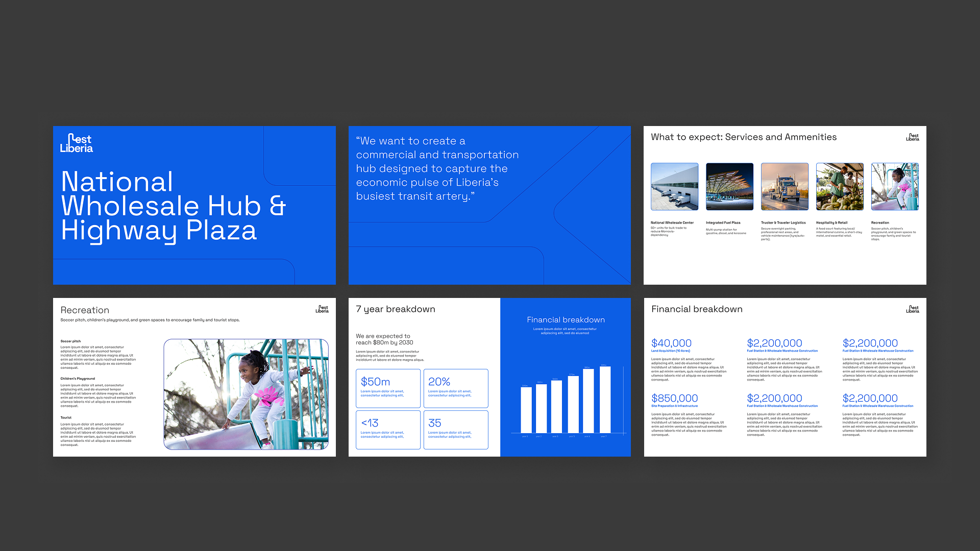Select the Integrated Fuel Plaza image
The image size is (980, 551).
point(729,187)
